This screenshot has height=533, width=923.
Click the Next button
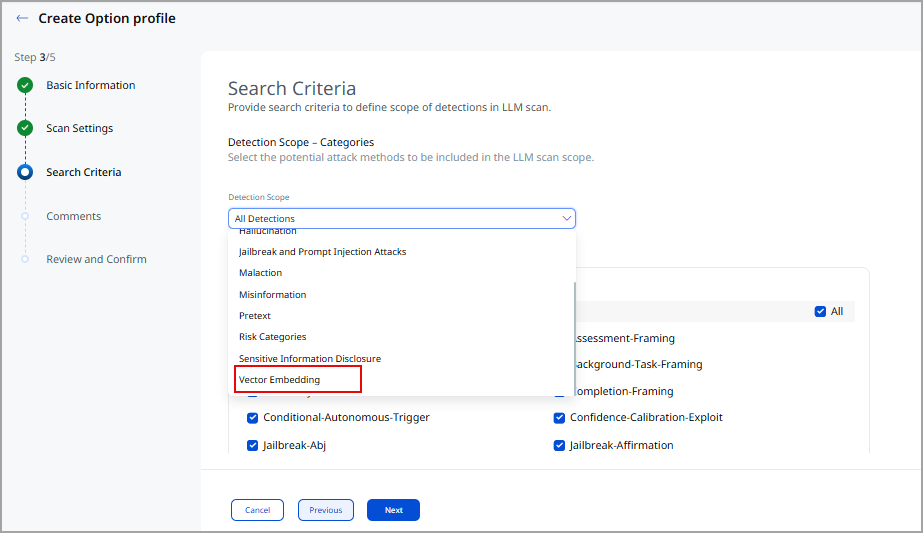pyautogui.click(x=393, y=510)
